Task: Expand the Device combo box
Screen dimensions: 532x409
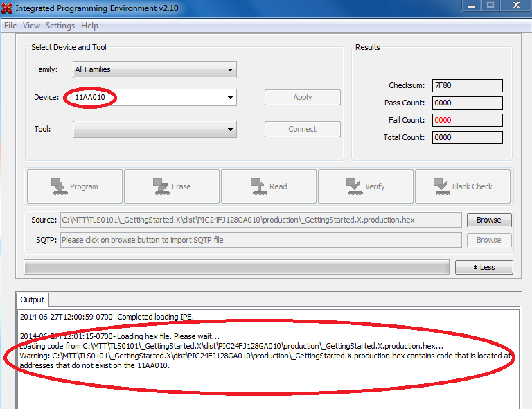Action: click(x=230, y=98)
